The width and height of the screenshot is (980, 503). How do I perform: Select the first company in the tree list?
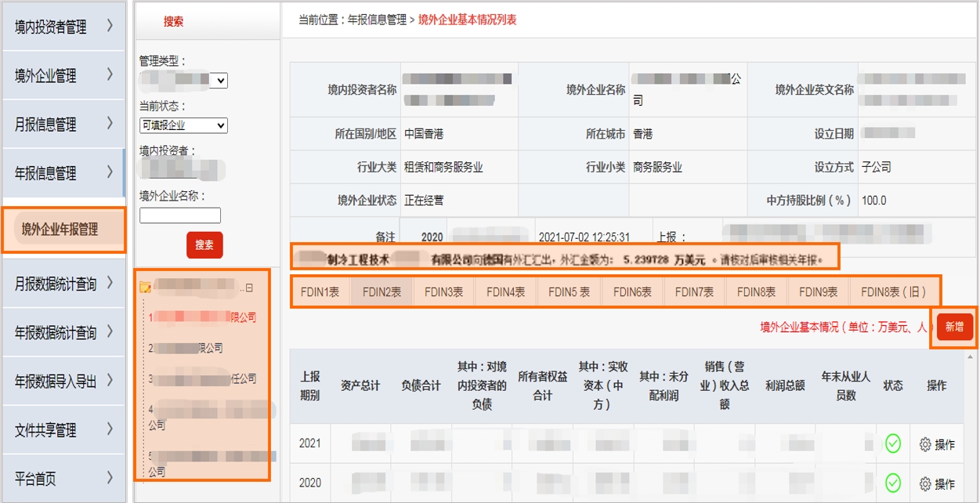click(x=204, y=317)
